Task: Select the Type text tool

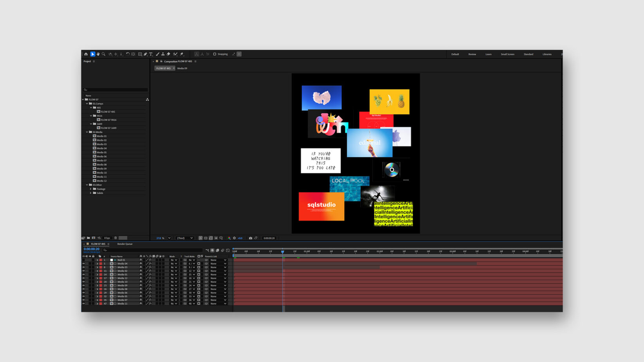Action: 151,54
